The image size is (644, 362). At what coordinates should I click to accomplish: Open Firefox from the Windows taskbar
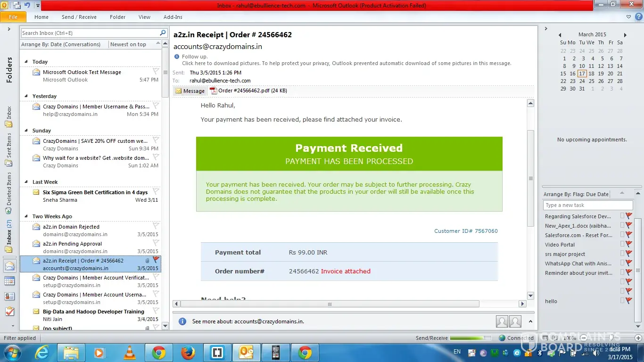188,353
